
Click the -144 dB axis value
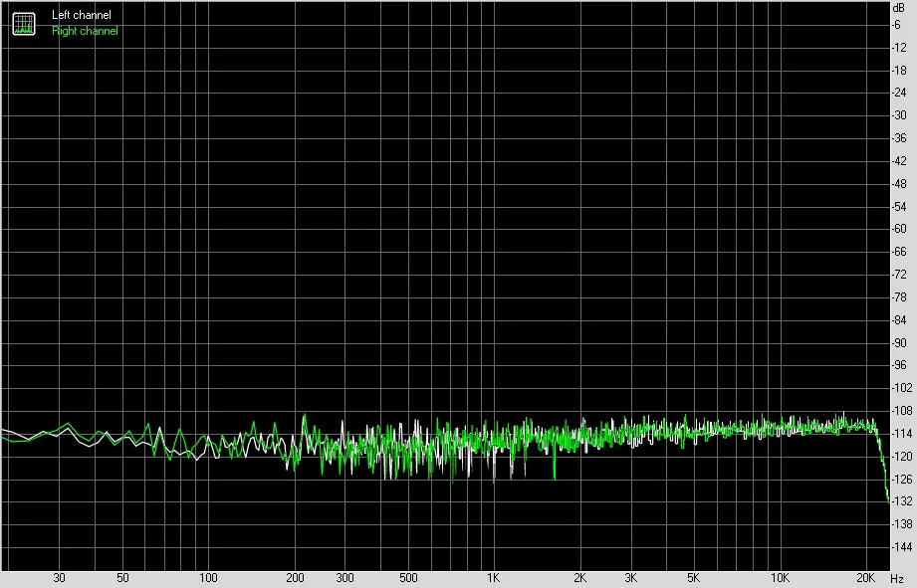point(901,546)
